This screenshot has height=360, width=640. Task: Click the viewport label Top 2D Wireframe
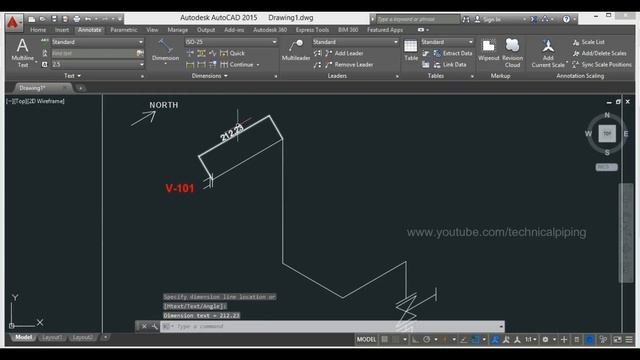(36, 101)
